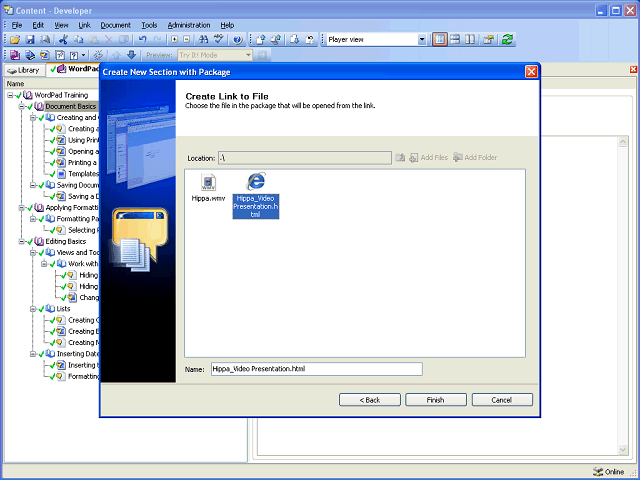The height and width of the screenshot is (480, 640).
Task: Click the Expand all plus-box icon
Action: 175,40
